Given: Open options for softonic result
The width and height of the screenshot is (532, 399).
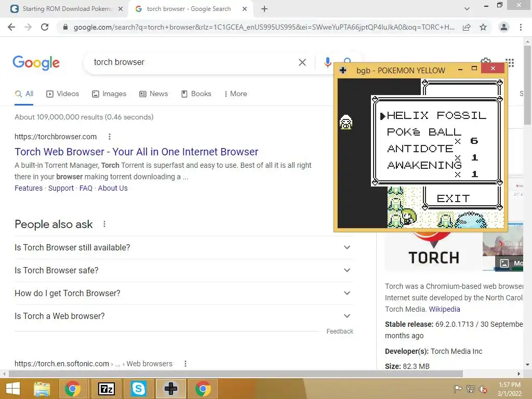Looking at the screenshot, I should [185, 364].
